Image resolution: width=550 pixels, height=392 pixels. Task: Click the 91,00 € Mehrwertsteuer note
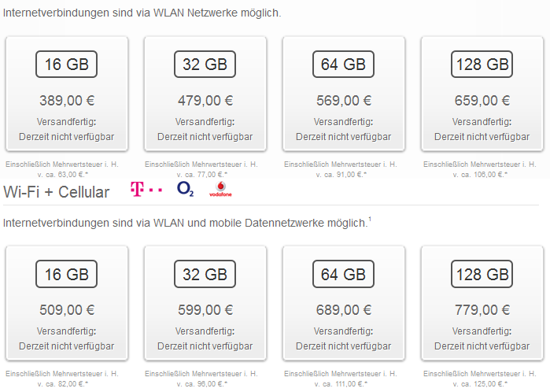coord(341,169)
